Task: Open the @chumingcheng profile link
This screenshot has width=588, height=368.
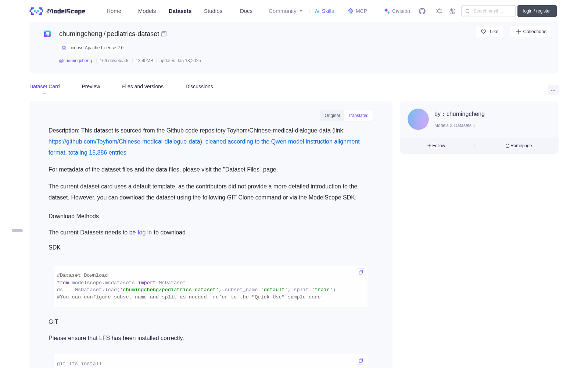Action: 75,61
